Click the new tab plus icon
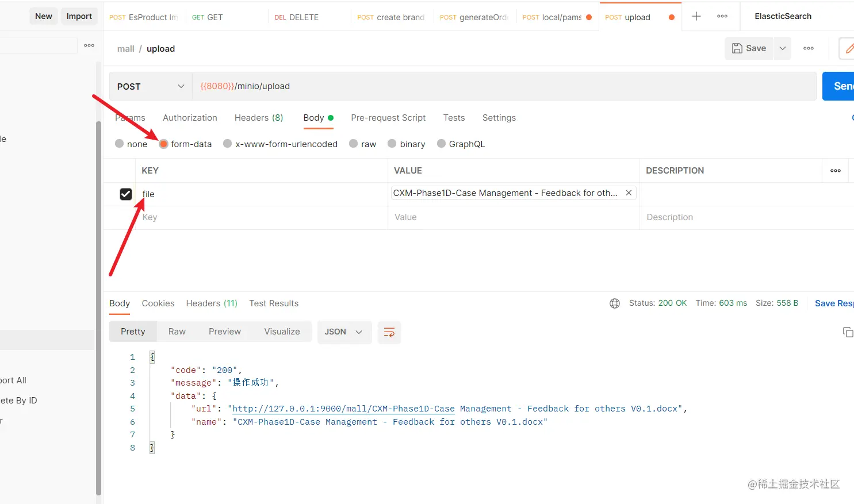The height and width of the screenshot is (504, 854). point(696,16)
